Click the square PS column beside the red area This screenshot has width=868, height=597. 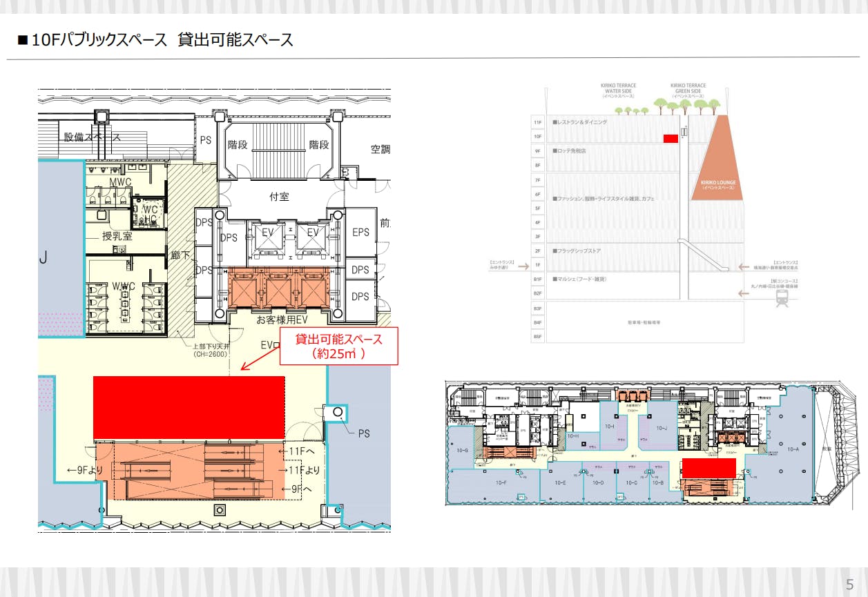pos(338,411)
